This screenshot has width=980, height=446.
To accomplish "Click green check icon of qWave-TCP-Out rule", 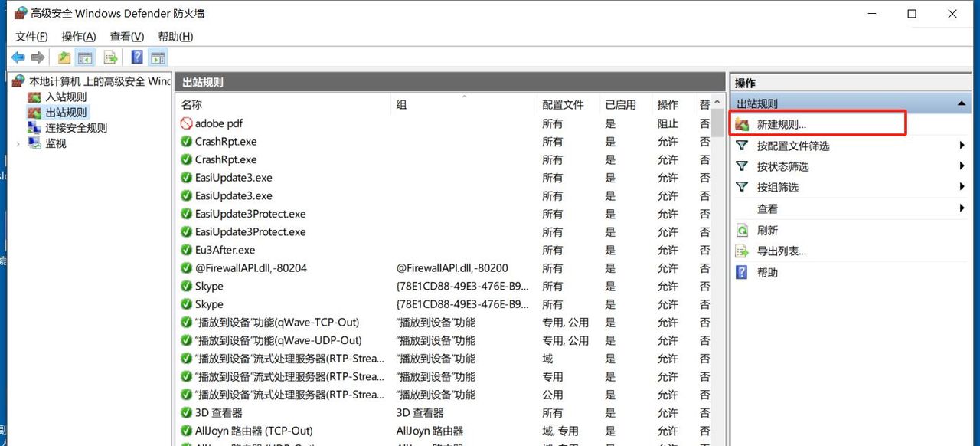I will click(x=186, y=322).
